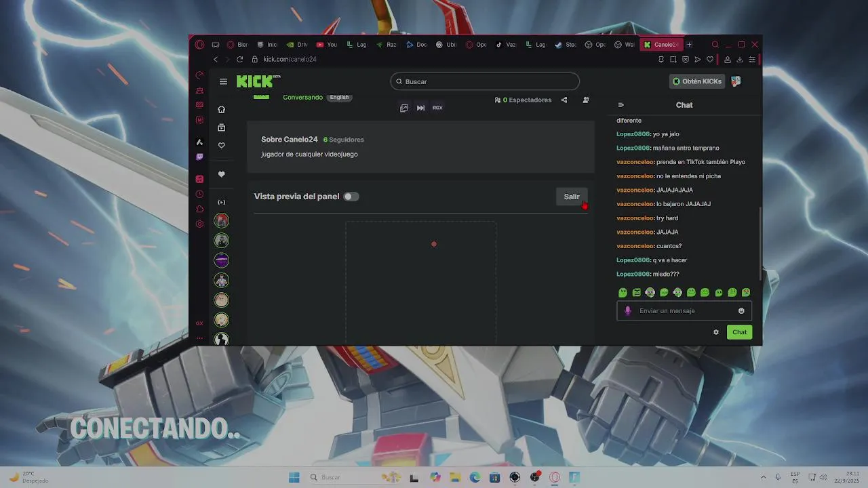Open chat settings gear

click(715, 332)
